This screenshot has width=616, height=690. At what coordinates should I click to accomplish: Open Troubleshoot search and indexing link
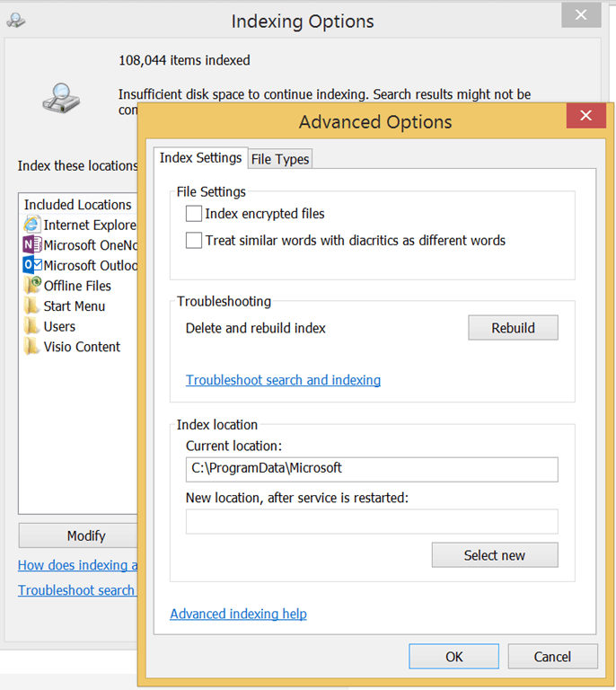(x=283, y=380)
